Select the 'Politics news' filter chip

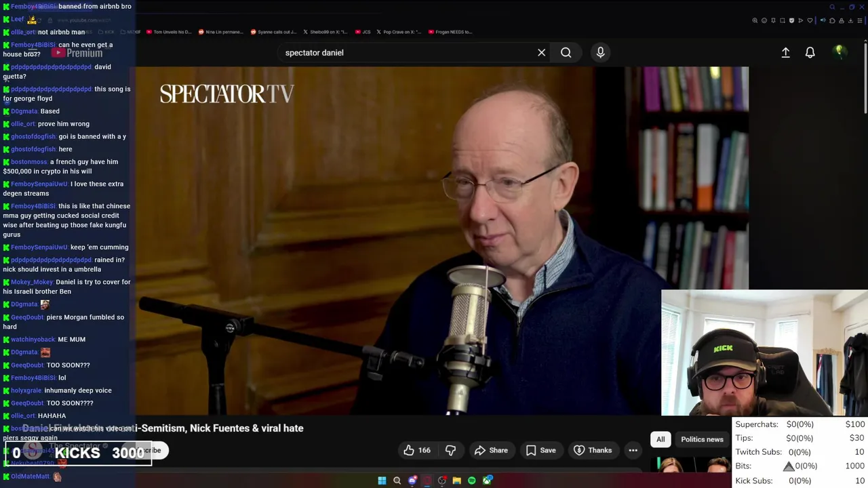tap(702, 439)
